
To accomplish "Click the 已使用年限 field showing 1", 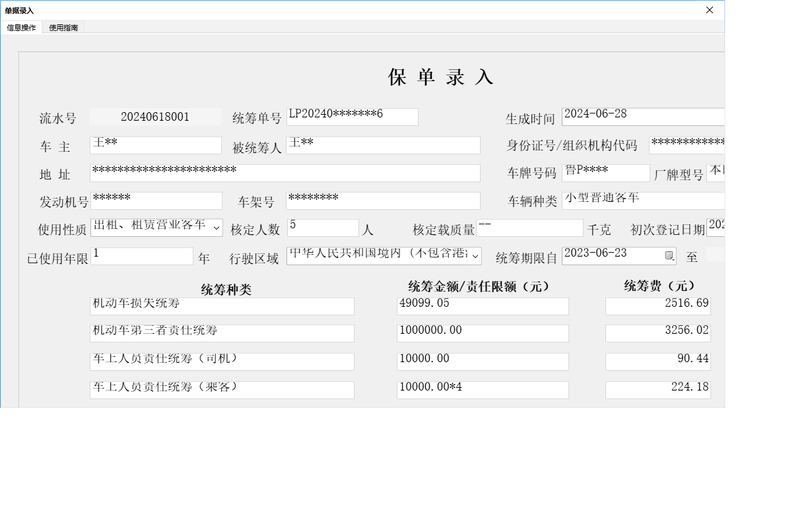I will pyautogui.click(x=141, y=256).
